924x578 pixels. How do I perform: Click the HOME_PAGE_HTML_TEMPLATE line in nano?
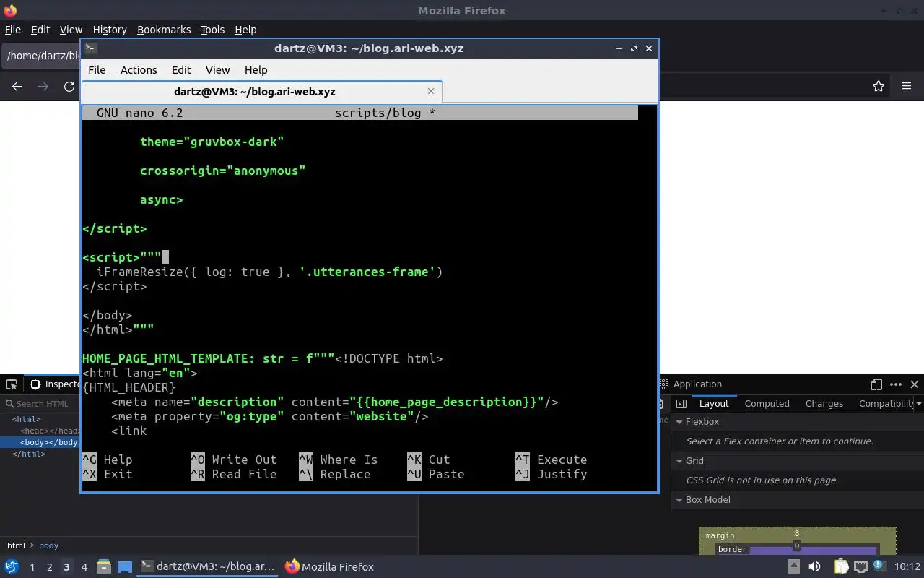click(x=262, y=358)
